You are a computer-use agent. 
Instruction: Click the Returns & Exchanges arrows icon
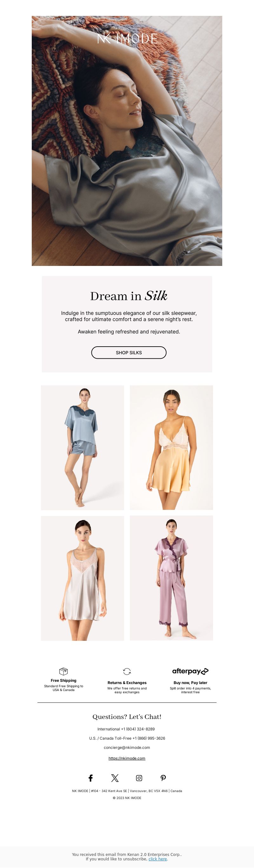click(127, 672)
